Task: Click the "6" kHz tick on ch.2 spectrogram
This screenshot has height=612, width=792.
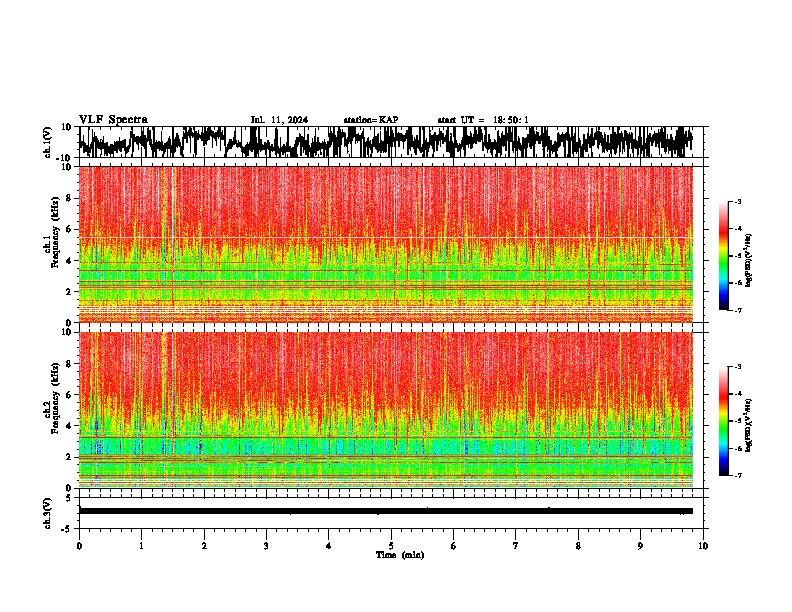Action: pyautogui.click(x=69, y=394)
